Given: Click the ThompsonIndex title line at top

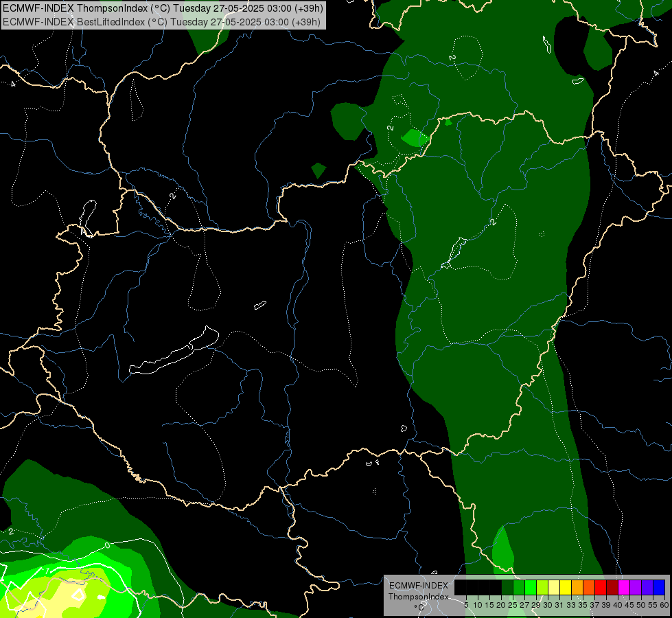Looking at the screenshot, I should [163, 8].
